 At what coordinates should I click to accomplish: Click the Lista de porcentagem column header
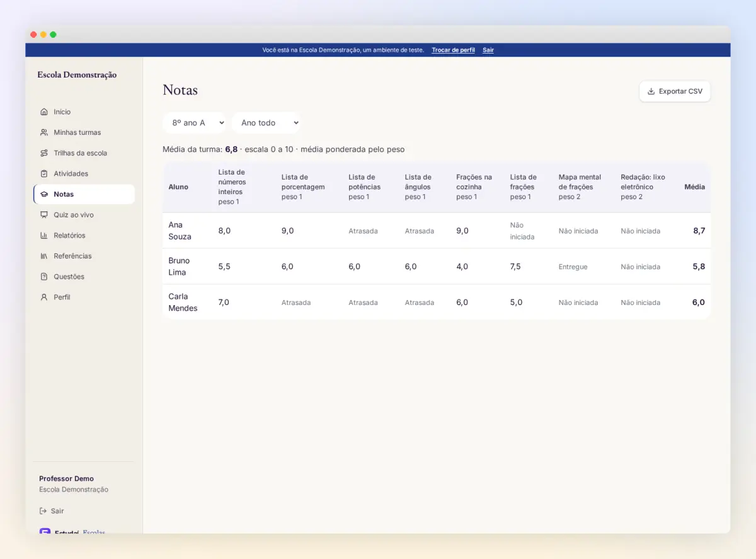click(x=303, y=187)
